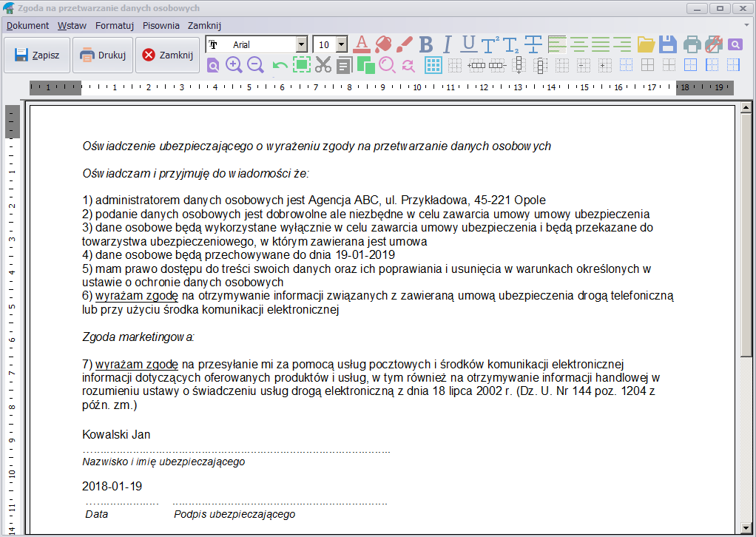Toggle underline formatting

(468, 45)
